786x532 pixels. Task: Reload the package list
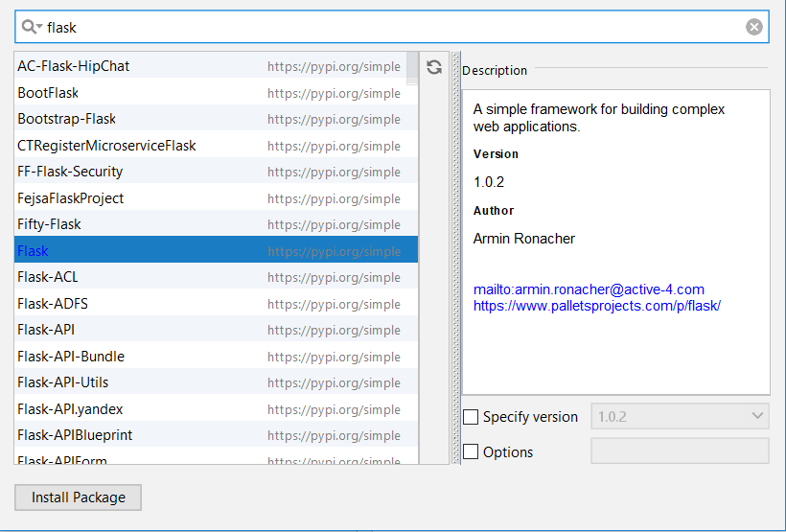click(x=434, y=67)
